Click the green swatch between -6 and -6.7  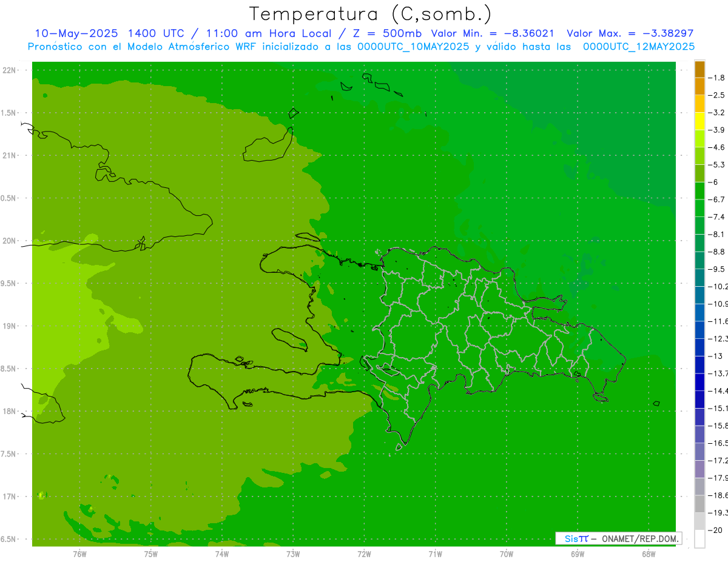click(699, 191)
